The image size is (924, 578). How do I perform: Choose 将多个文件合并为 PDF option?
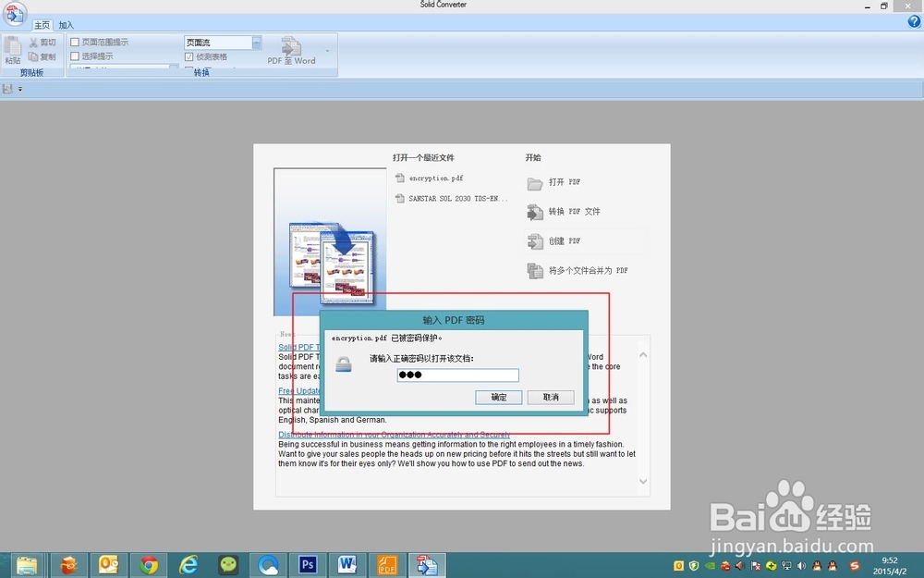pos(577,271)
